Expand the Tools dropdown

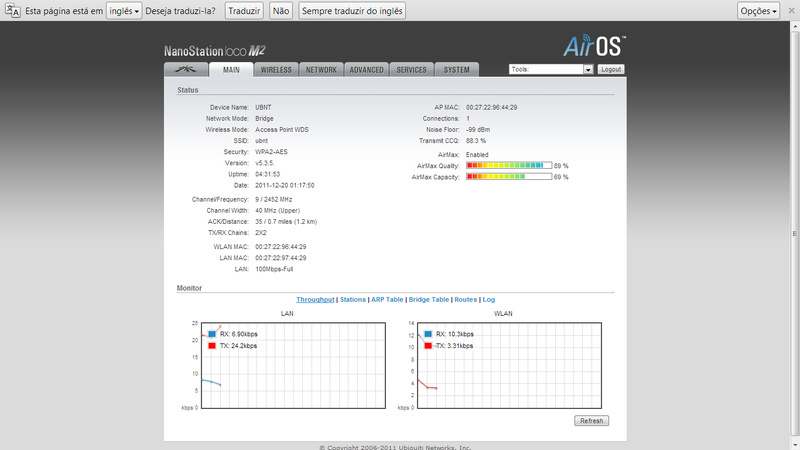coord(588,70)
